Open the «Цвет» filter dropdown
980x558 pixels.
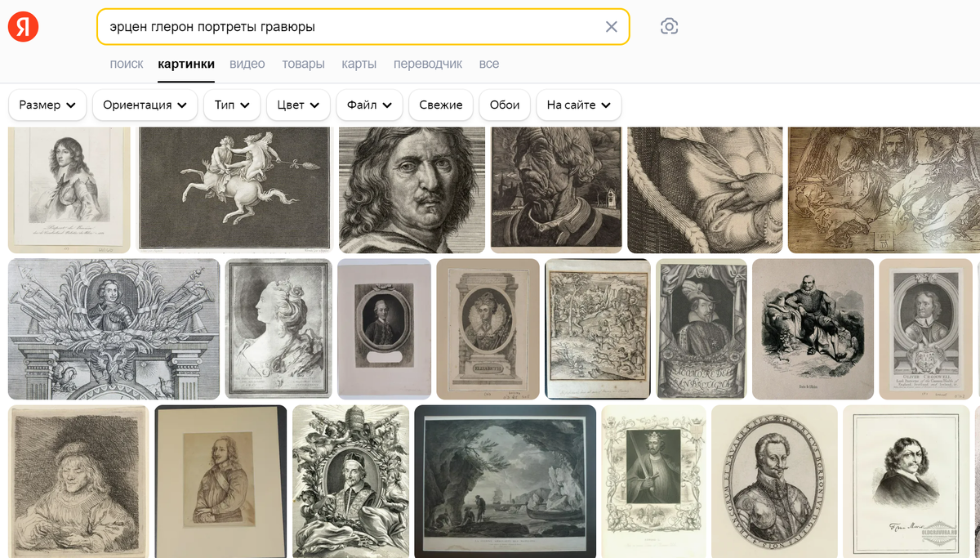point(298,105)
